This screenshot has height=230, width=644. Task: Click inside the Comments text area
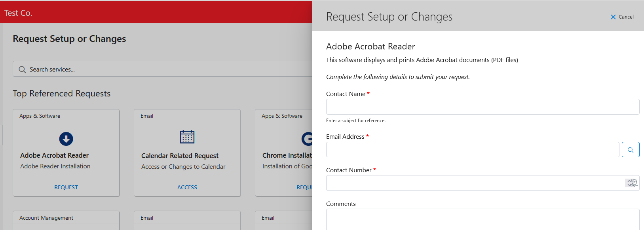(483, 219)
